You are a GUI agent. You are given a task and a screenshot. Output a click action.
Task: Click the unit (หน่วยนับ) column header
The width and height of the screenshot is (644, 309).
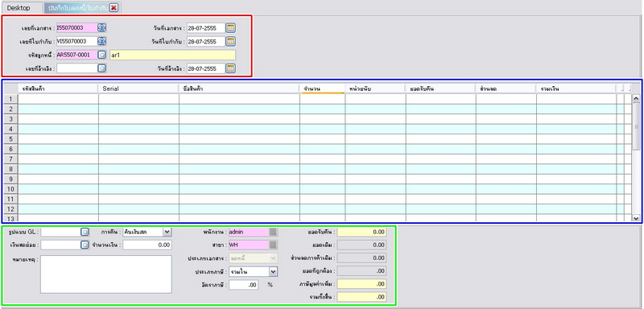(375, 89)
